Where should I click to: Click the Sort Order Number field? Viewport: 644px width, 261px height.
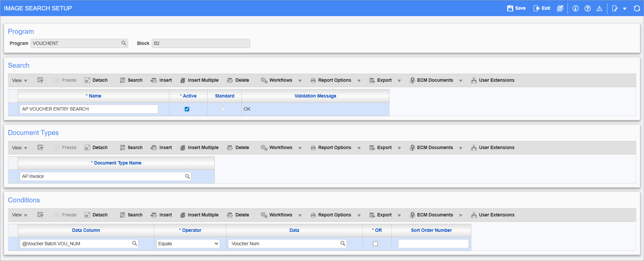coord(433,244)
